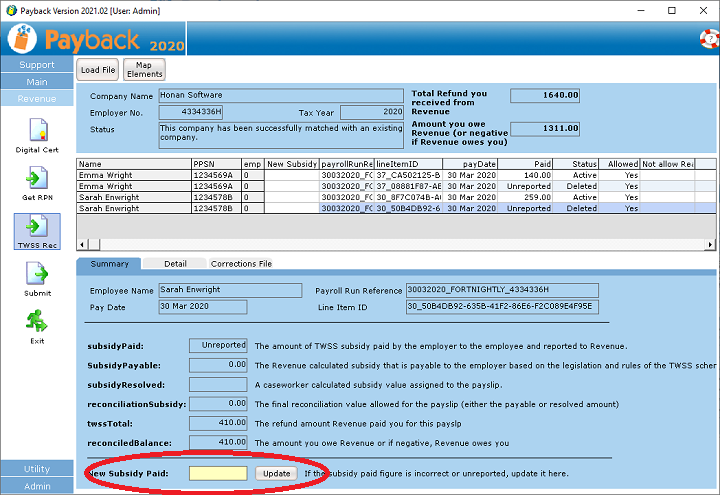
Task: Open the Support sidebar section
Action: point(37,65)
